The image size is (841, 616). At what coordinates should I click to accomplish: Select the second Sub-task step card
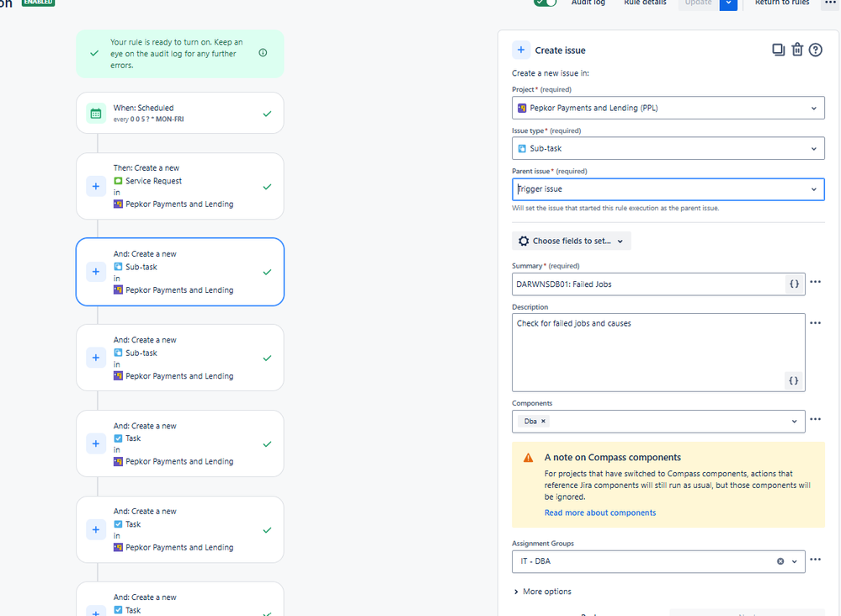pos(179,358)
